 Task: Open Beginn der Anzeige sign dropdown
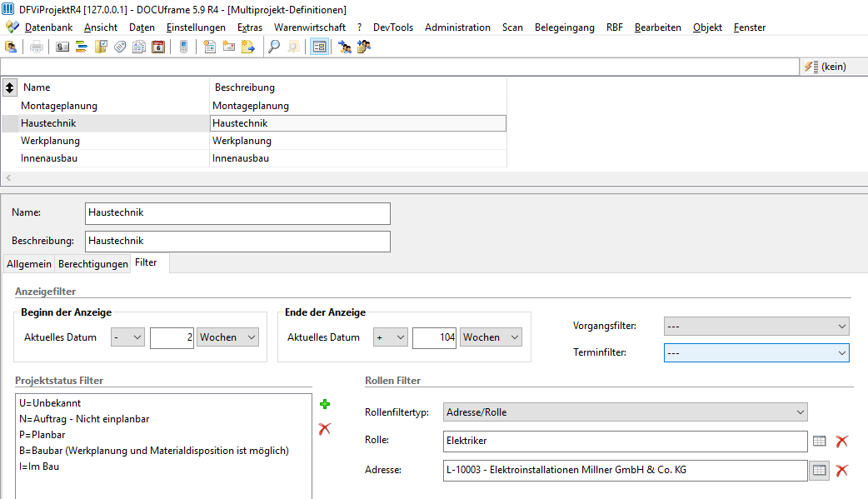[x=127, y=337]
